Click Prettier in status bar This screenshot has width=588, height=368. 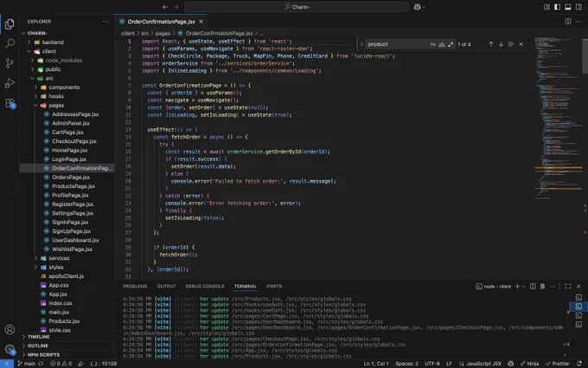[x=558, y=364]
